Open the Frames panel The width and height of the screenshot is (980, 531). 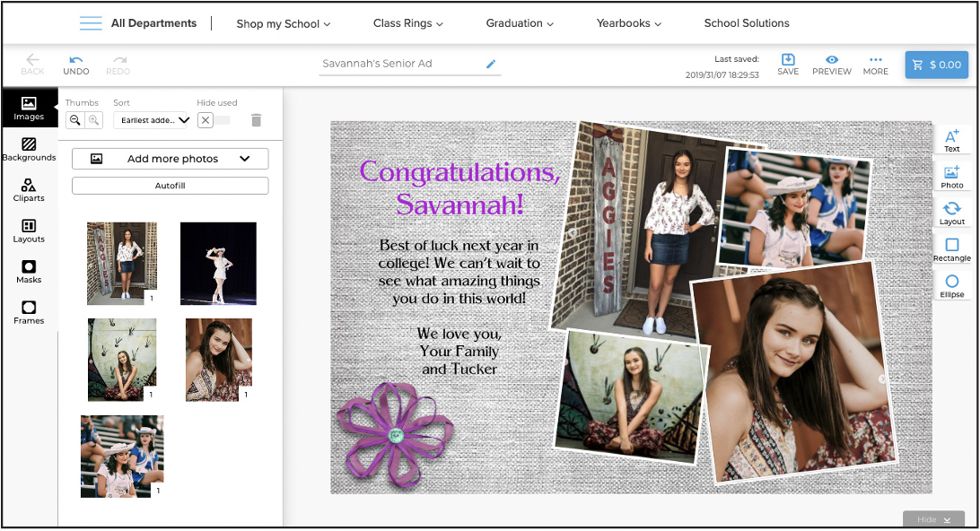[x=29, y=312]
